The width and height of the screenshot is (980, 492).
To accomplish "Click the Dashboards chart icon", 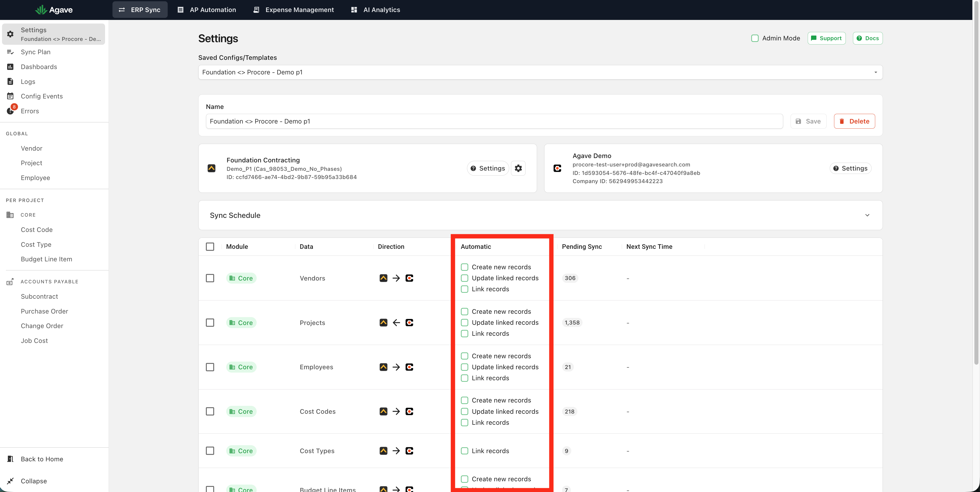I will 10,66.
